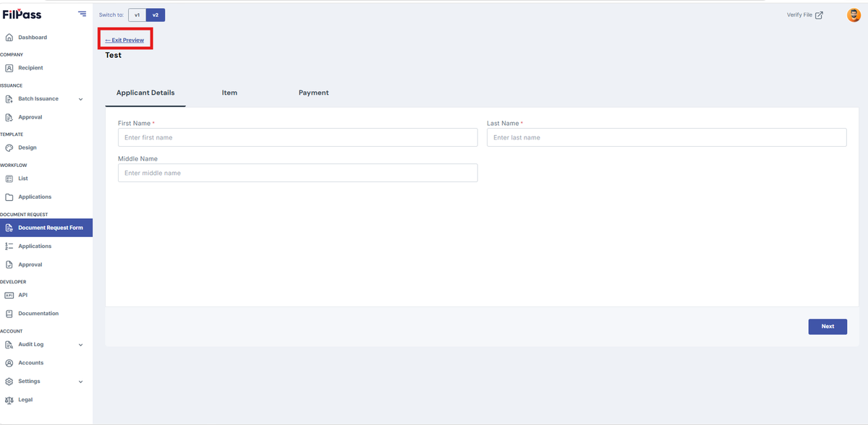
Task: Click the Legal scales icon
Action: pyautogui.click(x=9, y=400)
